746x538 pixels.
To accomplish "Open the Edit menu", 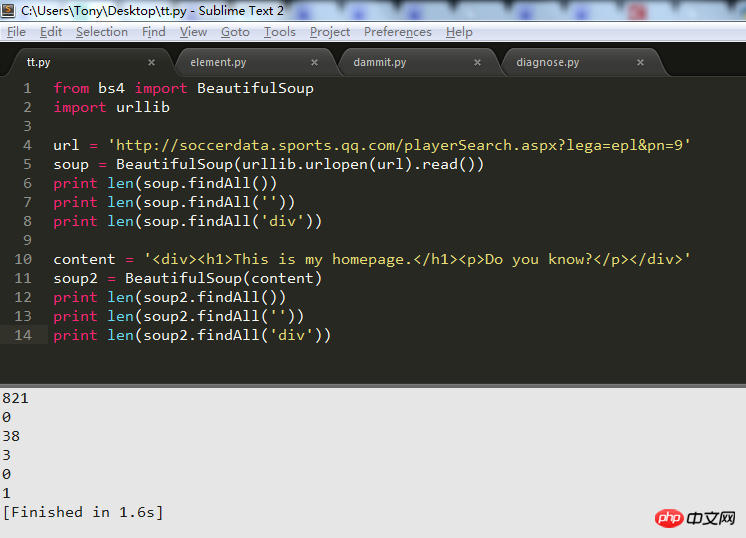I will [x=51, y=32].
